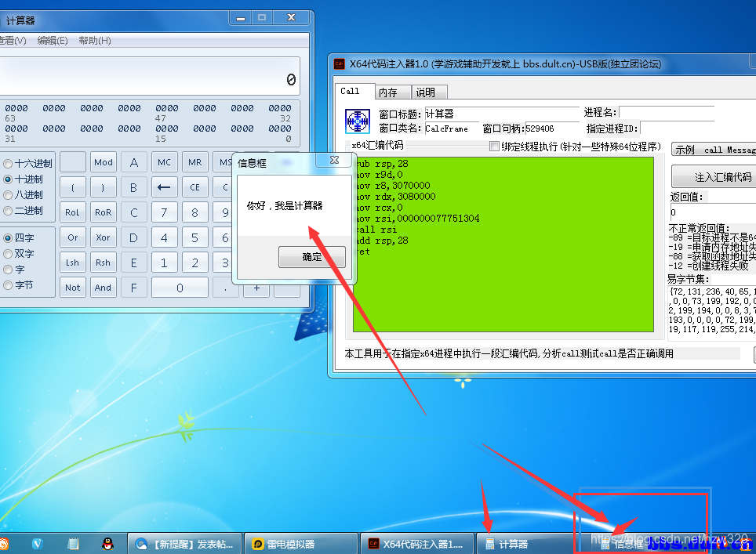Click the left parenthesis key

(72, 187)
